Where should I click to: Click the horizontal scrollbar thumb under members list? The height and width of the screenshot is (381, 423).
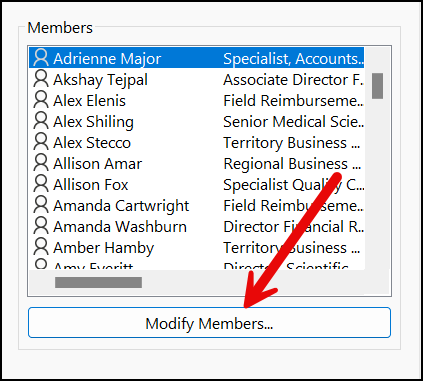point(98,282)
